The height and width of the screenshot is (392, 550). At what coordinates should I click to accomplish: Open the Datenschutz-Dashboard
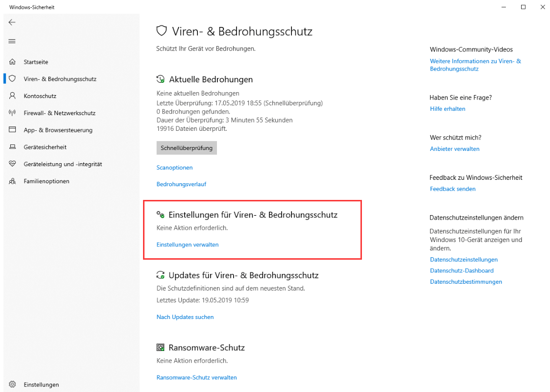[462, 270]
